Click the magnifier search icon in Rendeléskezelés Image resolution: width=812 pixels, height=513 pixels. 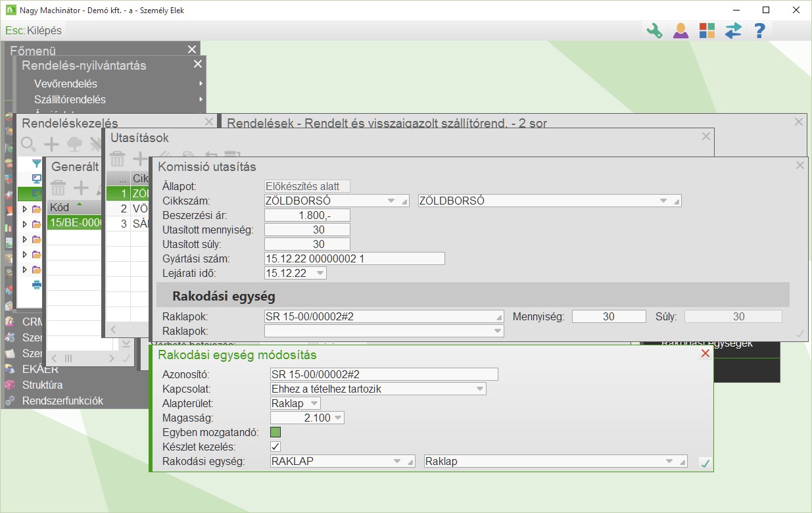pos(28,144)
